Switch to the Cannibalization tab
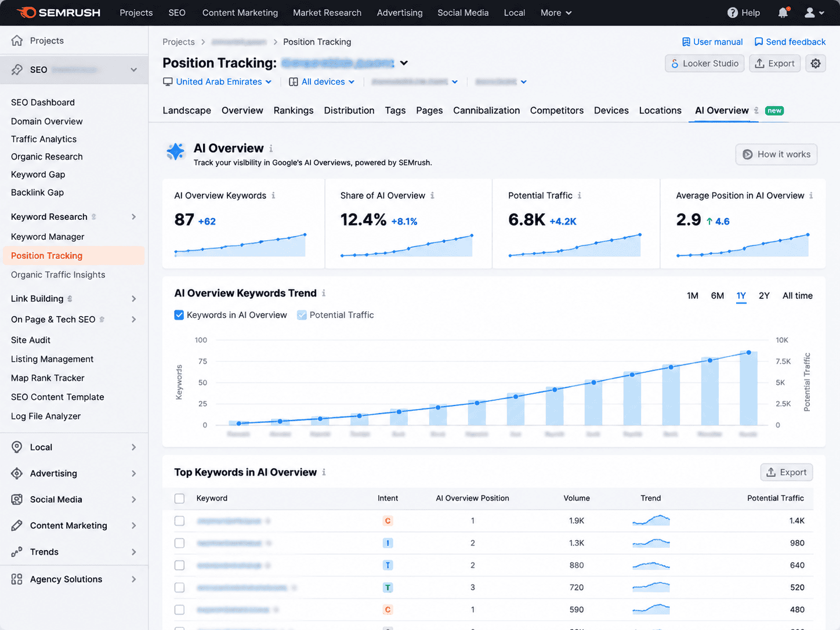 point(486,110)
